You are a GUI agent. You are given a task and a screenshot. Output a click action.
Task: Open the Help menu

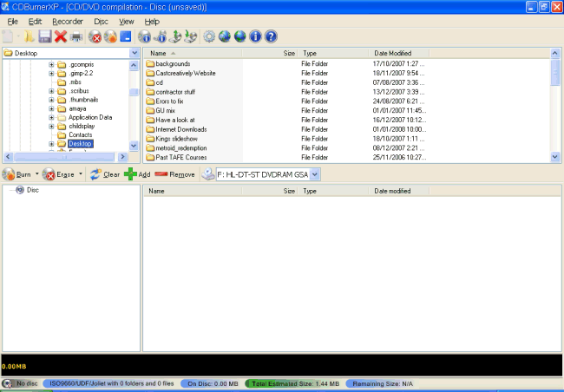point(152,22)
